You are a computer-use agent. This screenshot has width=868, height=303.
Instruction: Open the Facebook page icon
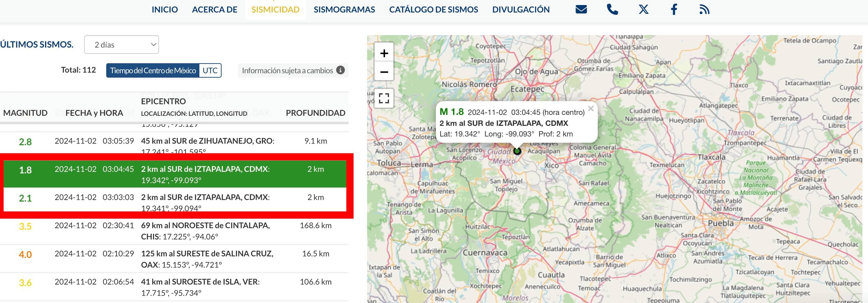[674, 9]
